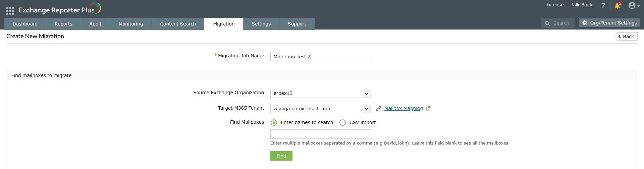The width and height of the screenshot is (644, 169).
Task: Open the Mailbox Mapping link
Action: coord(404,108)
